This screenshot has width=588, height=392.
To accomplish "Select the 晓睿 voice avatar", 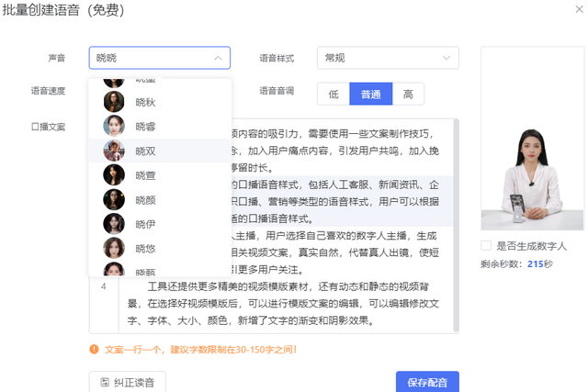I will [x=114, y=126].
